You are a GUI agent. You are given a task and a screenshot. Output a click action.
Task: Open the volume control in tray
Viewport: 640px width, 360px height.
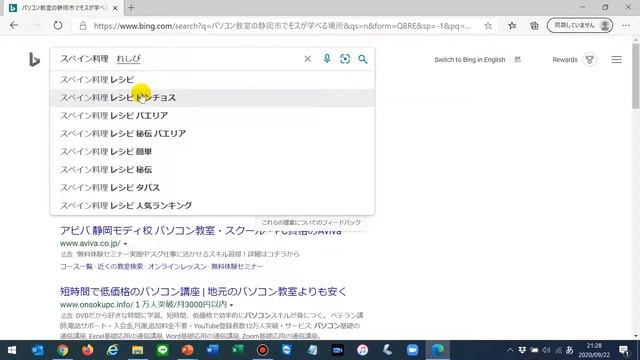(546, 350)
